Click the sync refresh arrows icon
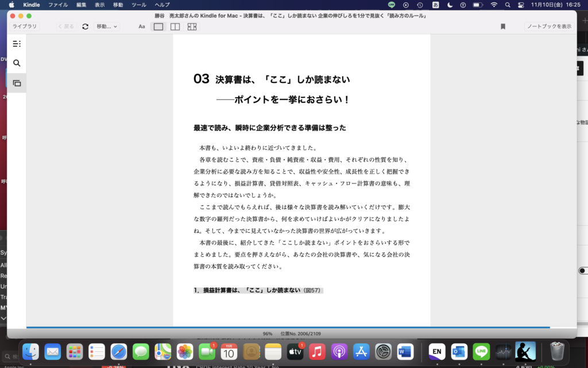The height and width of the screenshot is (368, 588). 86,26
